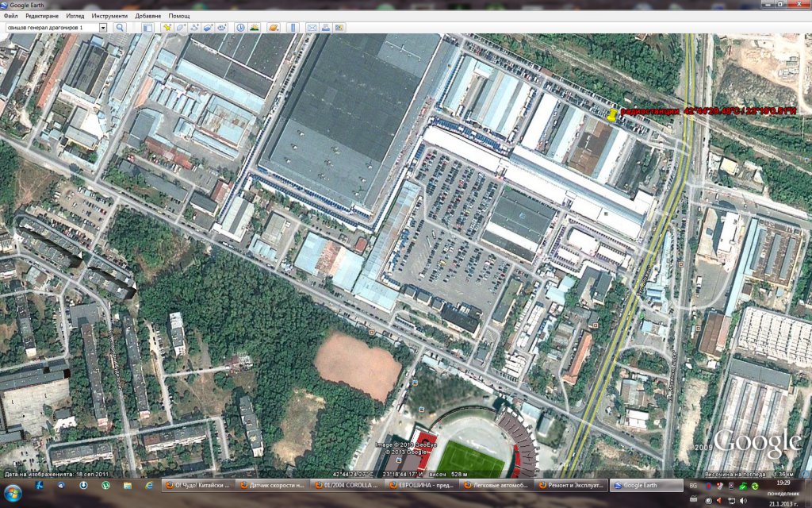Switch to the 'Датчик скорости' Firefox window
Image resolution: width=812 pixels, height=508 pixels.
[273, 485]
